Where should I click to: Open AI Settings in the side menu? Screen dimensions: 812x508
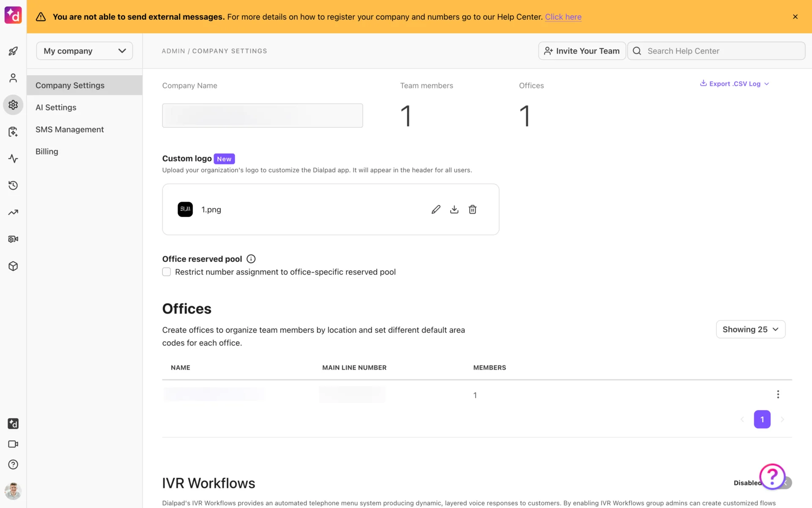point(56,108)
